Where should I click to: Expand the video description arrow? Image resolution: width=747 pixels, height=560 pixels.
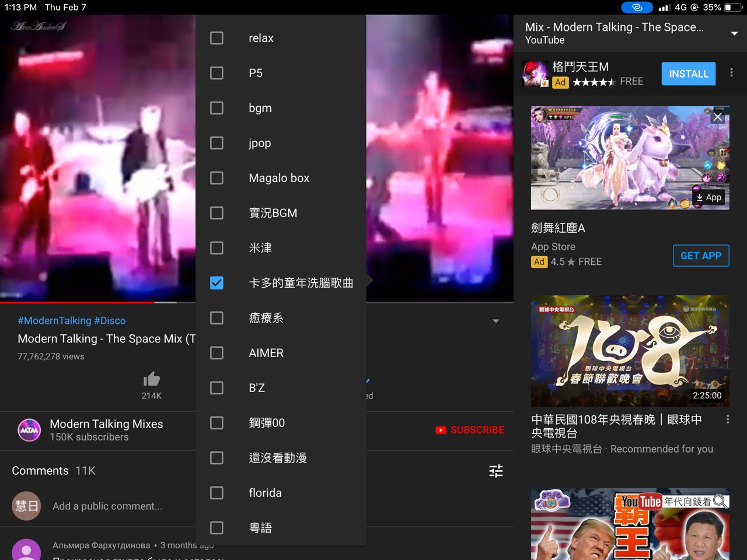[x=495, y=321]
